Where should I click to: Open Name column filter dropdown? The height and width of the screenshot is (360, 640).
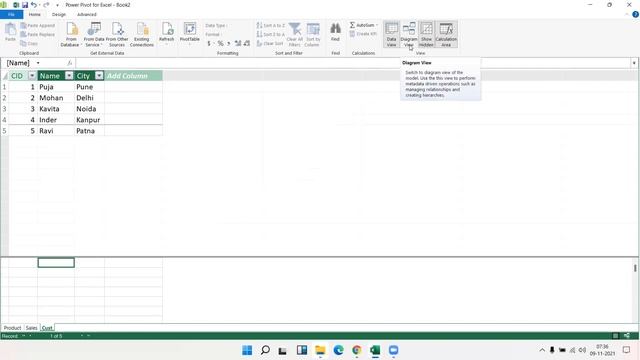(x=69, y=76)
